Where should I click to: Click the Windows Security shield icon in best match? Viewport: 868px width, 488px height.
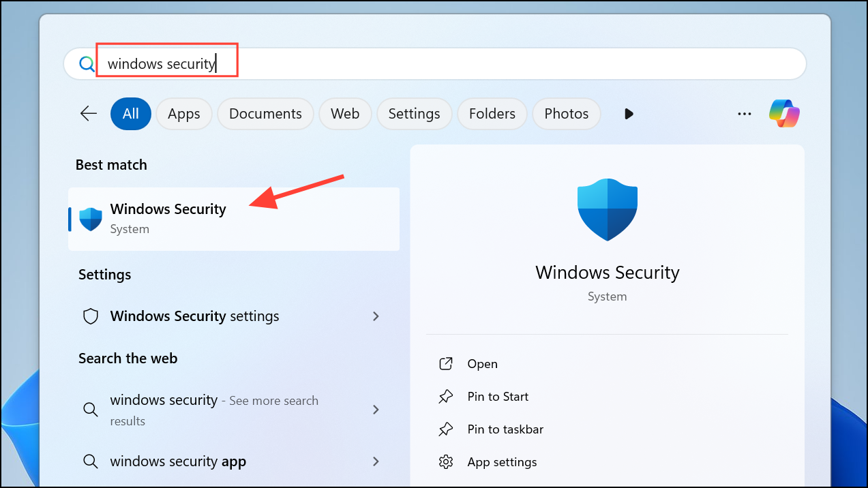91,219
